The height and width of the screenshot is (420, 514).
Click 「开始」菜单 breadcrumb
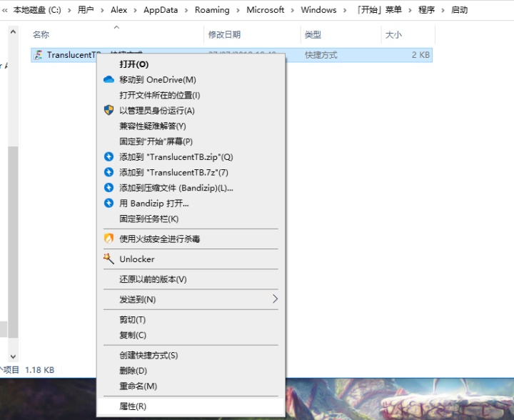coord(379,10)
